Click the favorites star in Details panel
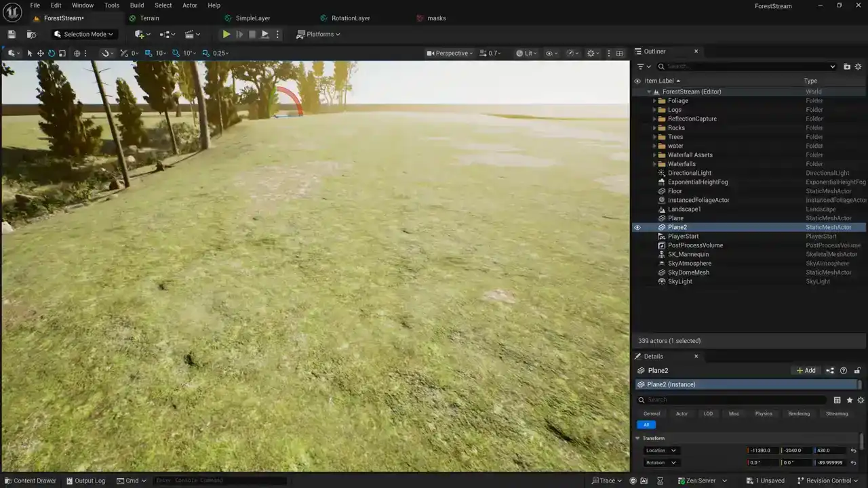 point(849,400)
